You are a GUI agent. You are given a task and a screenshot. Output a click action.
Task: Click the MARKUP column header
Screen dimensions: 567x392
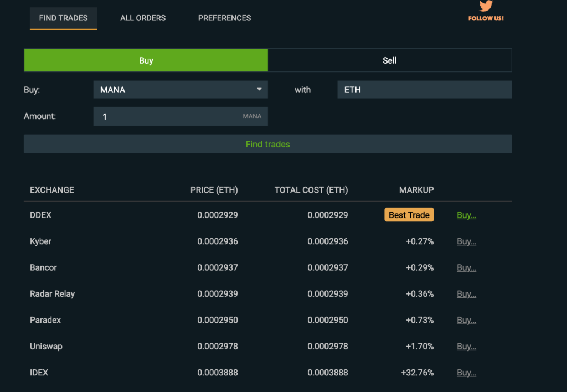(x=416, y=190)
